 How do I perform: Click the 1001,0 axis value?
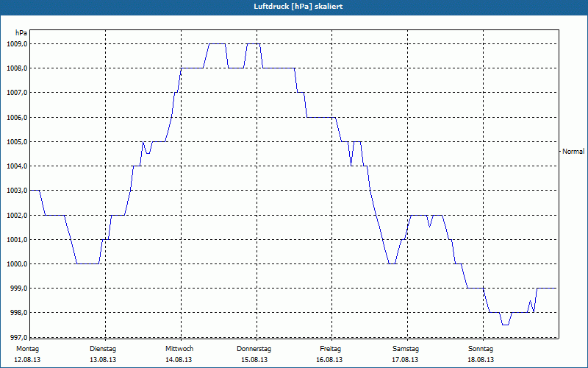[x=17, y=240]
